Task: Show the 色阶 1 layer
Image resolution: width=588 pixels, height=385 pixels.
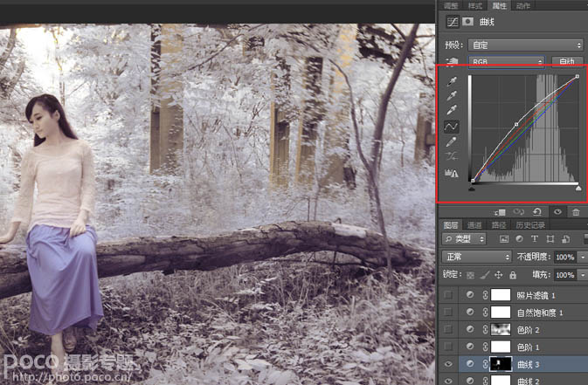Action: click(x=448, y=347)
